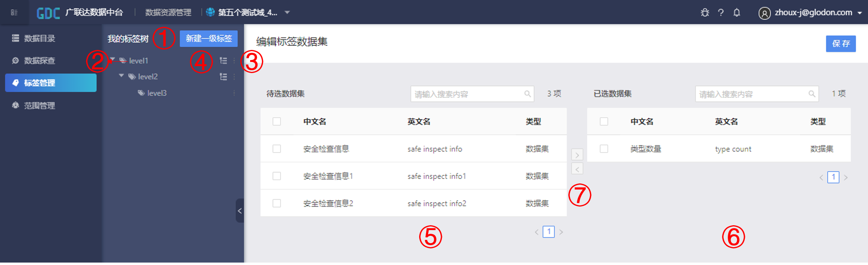Image resolution: width=868 pixels, height=265 pixels.
Task: Move selected datasets right with arrow button
Action: coord(577,155)
